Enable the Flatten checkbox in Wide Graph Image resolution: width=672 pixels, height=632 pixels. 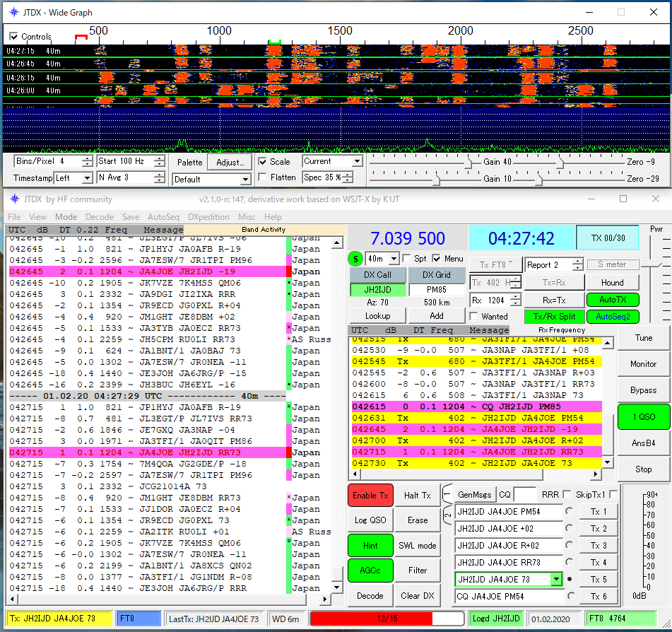[264, 177]
